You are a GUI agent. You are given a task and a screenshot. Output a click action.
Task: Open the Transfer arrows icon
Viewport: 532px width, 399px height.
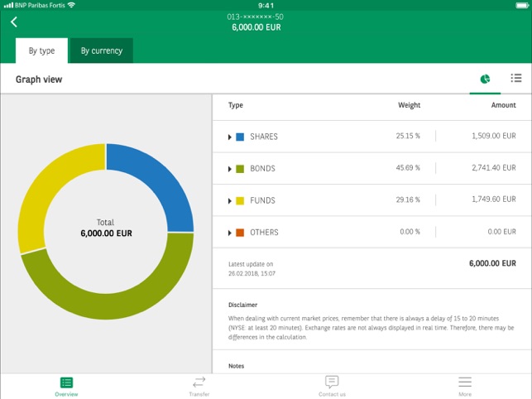pyautogui.click(x=199, y=382)
